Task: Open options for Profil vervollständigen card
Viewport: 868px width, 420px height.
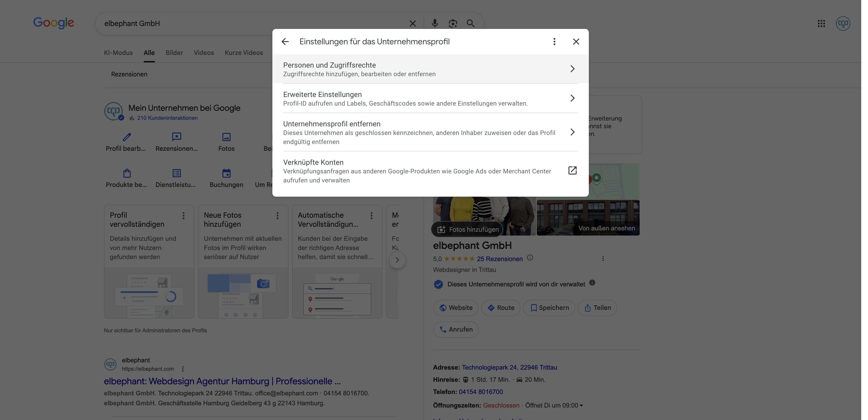Action: click(183, 215)
